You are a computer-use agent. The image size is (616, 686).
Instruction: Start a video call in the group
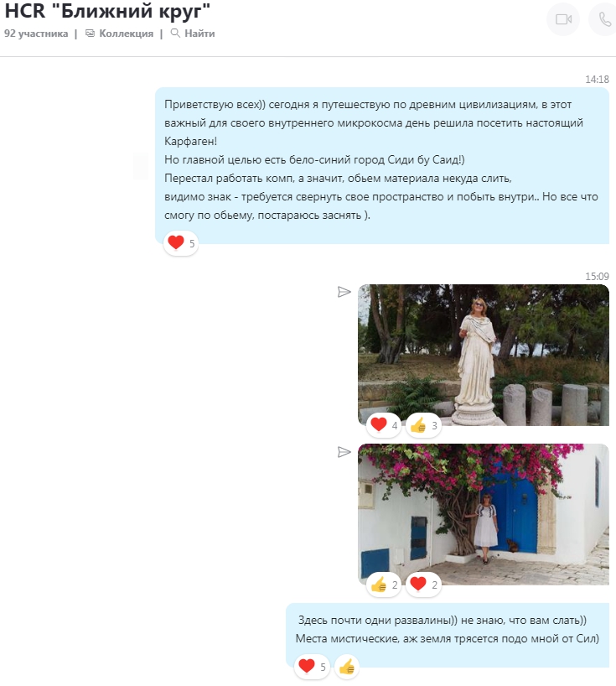[562, 19]
